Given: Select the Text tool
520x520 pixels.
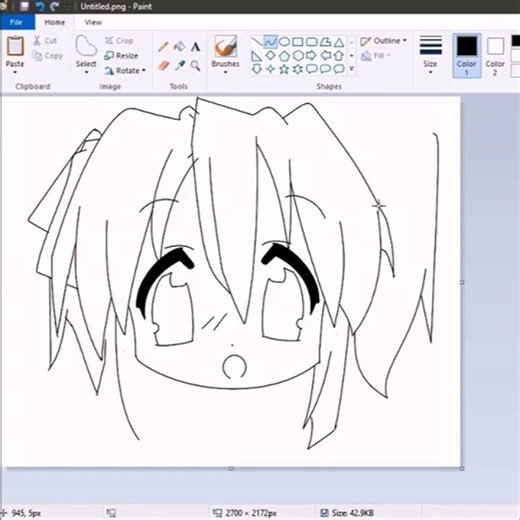Looking at the screenshot, I should (196, 47).
